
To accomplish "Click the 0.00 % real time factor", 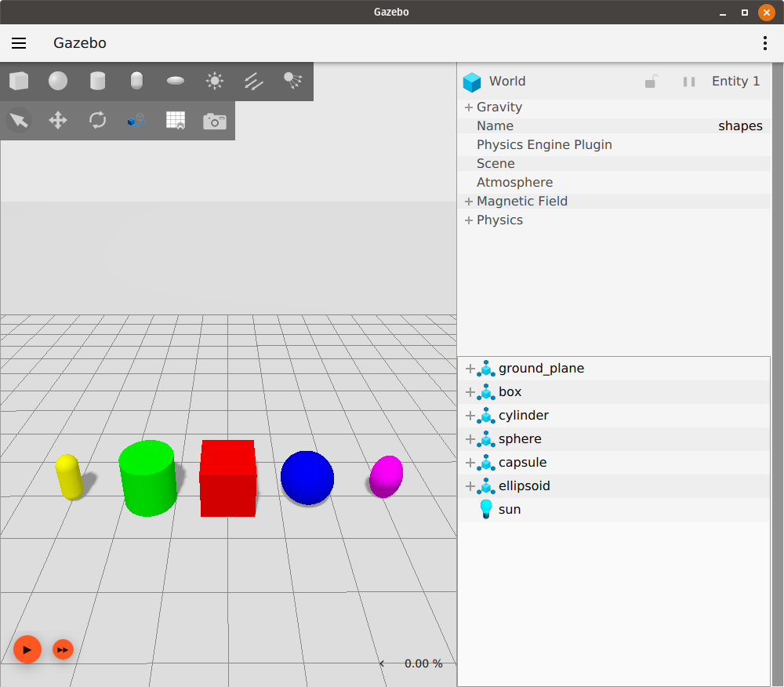I will (423, 663).
